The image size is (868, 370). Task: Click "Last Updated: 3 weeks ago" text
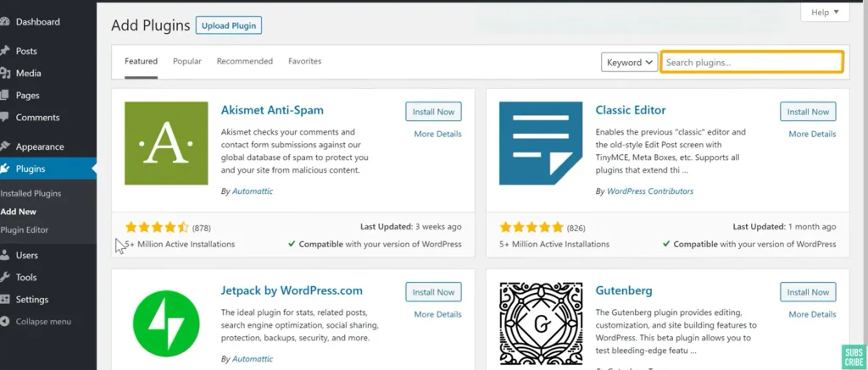[x=411, y=227]
